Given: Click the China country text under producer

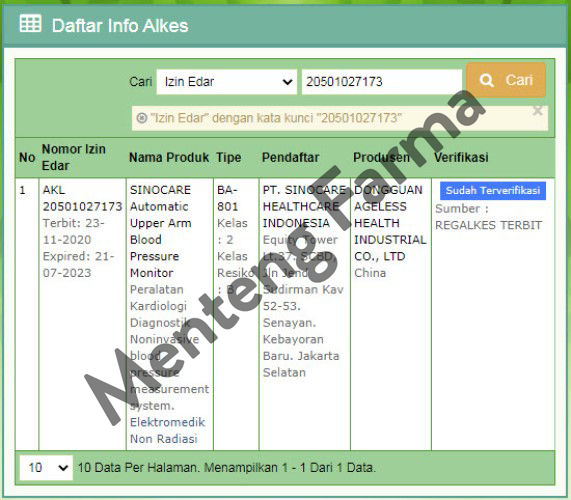Looking at the screenshot, I should coord(370,273).
